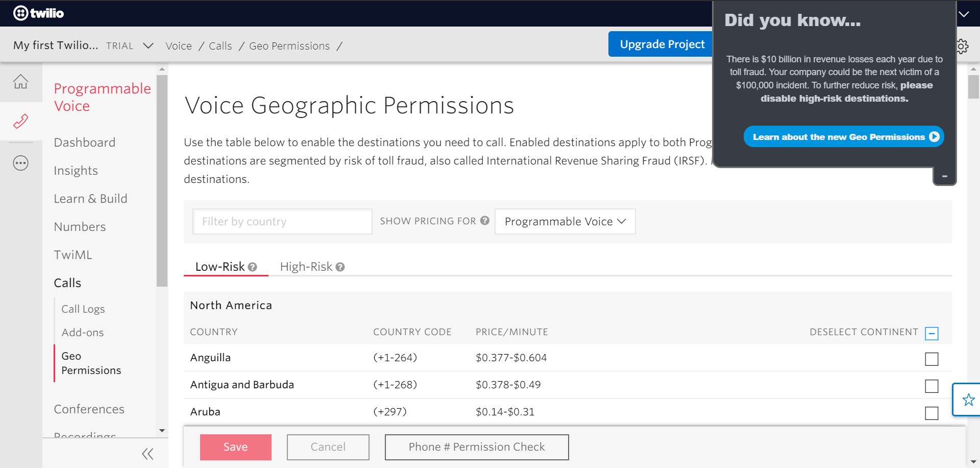Toggle the Deselect Continent checkbox for North America

coord(933,333)
